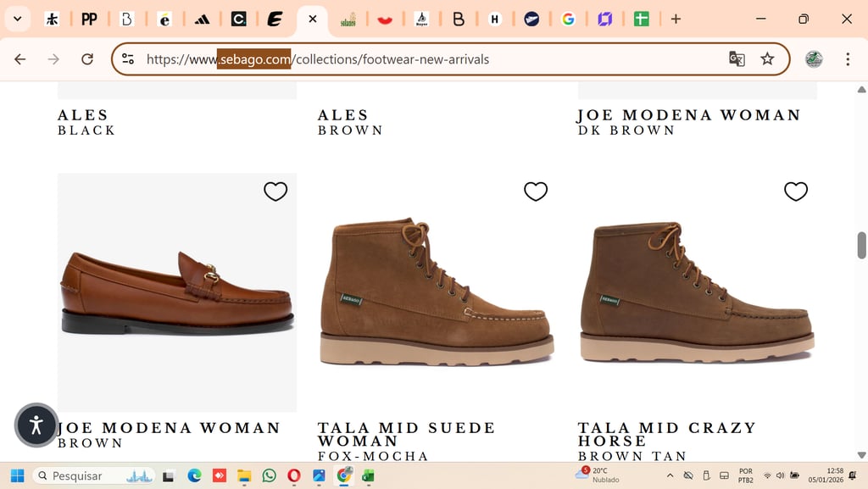Image resolution: width=868 pixels, height=489 pixels.
Task: Switch to the Adidas tab
Action: [x=202, y=19]
